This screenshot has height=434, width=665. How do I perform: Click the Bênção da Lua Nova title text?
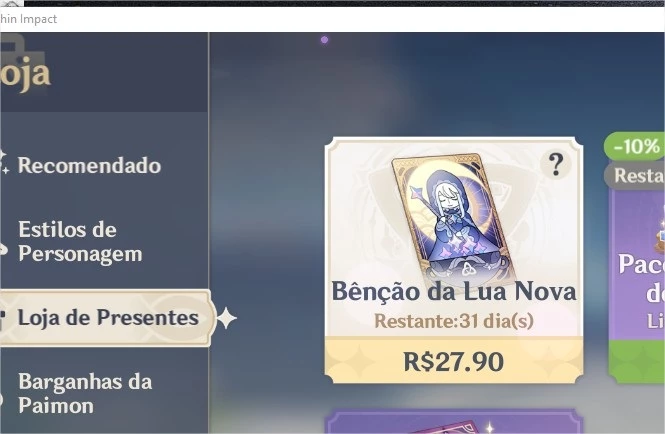pos(454,291)
